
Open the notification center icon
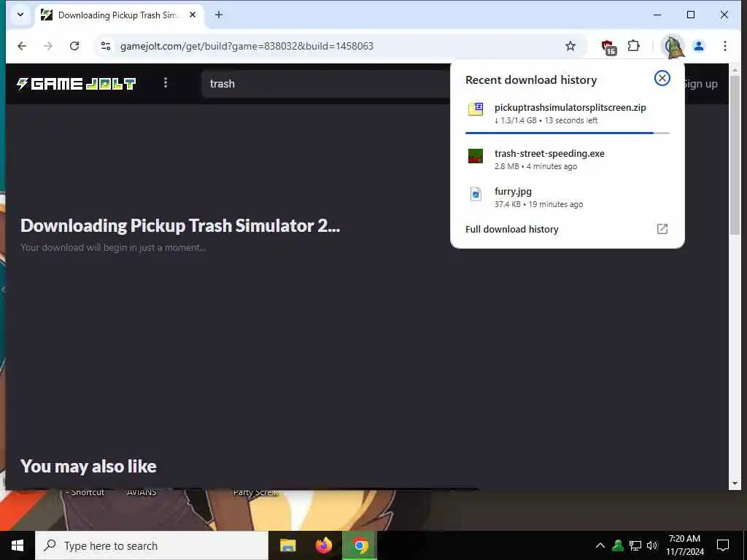click(723, 545)
